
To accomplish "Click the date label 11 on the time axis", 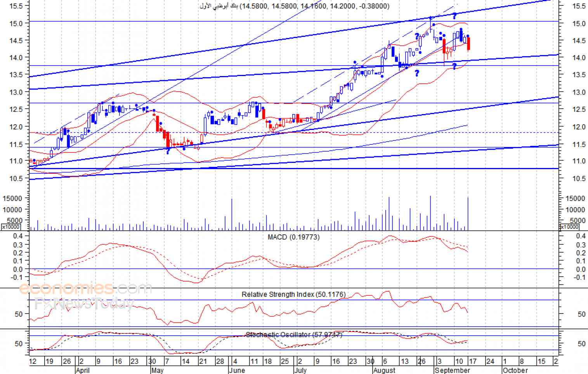I will pos(254,362).
